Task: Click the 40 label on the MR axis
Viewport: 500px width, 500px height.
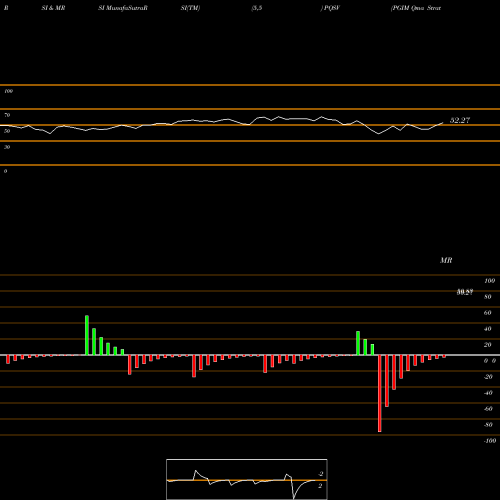Action: (488, 329)
